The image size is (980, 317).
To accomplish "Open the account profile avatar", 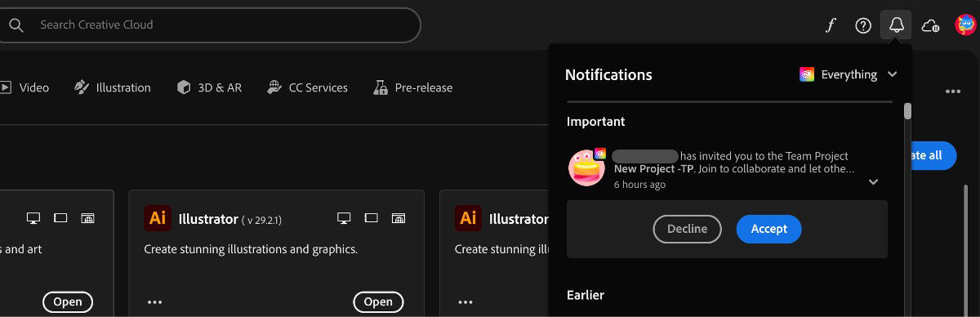I will (966, 25).
